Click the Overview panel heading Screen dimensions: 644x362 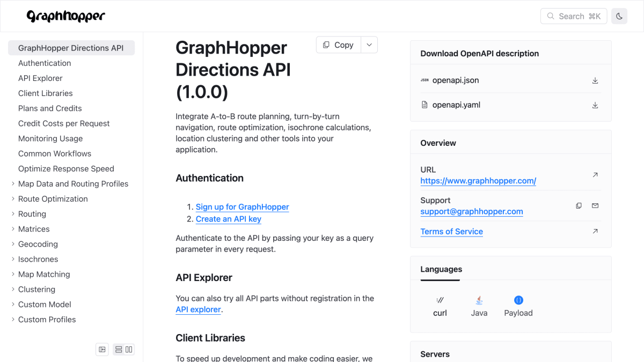438,143
